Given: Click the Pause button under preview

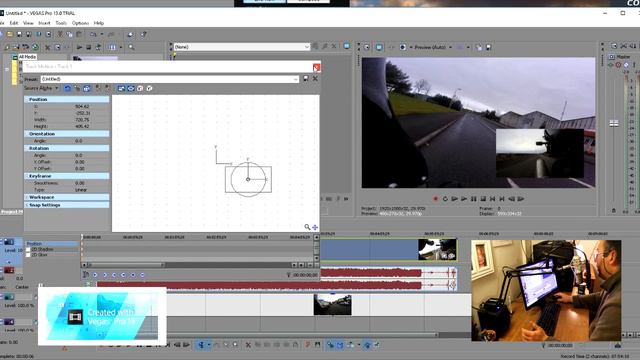Looking at the screenshot, I should 473,199.
